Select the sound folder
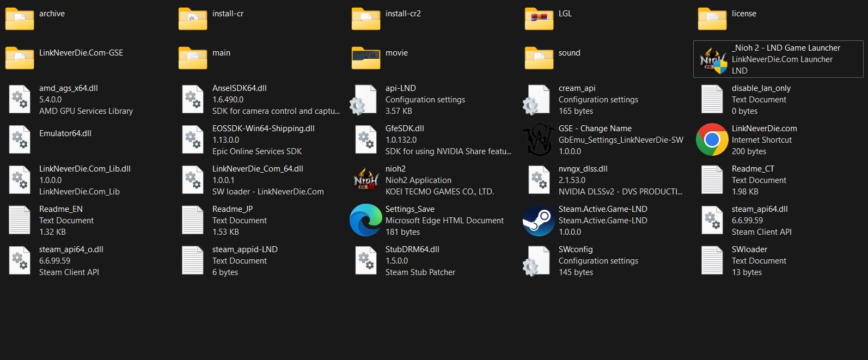Viewport: 868px width, 360px height. 569,53
